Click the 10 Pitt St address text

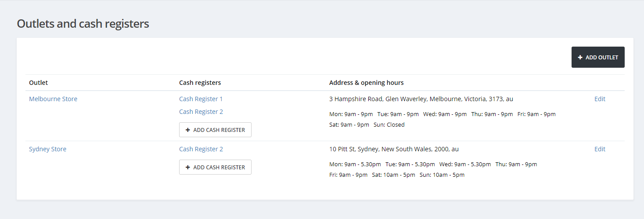[x=394, y=149]
